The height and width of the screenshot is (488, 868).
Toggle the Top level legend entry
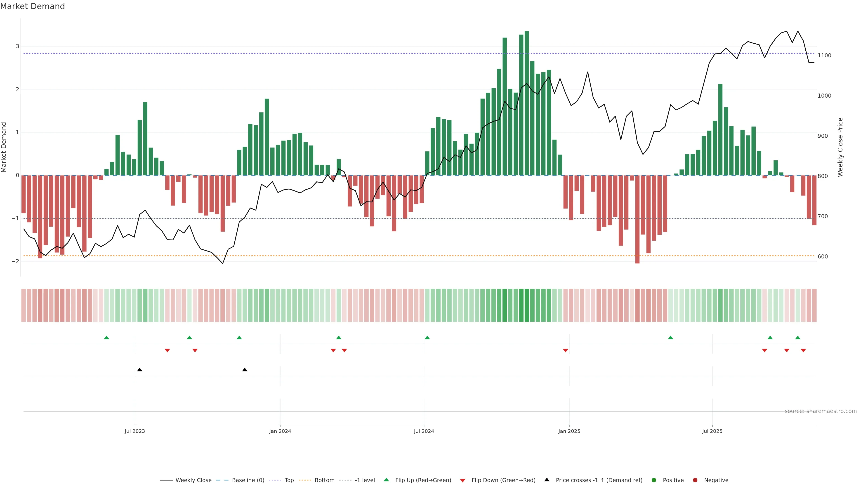tap(289, 480)
